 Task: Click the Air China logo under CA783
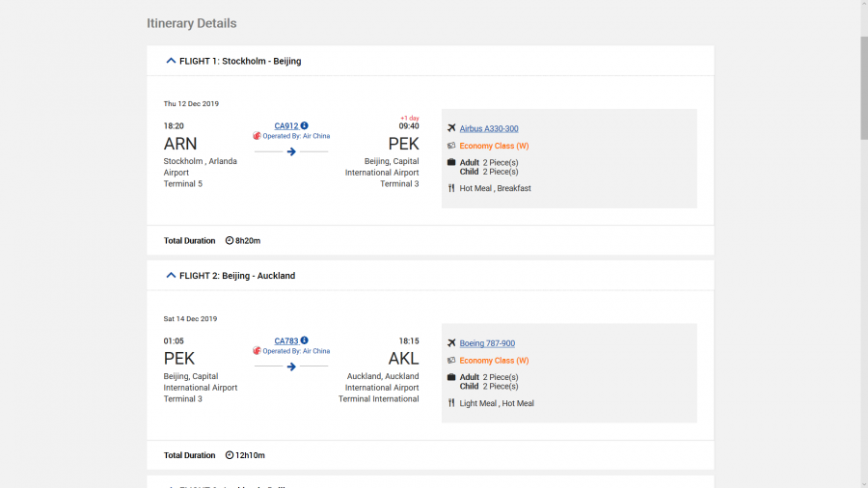tap(258, 351)
